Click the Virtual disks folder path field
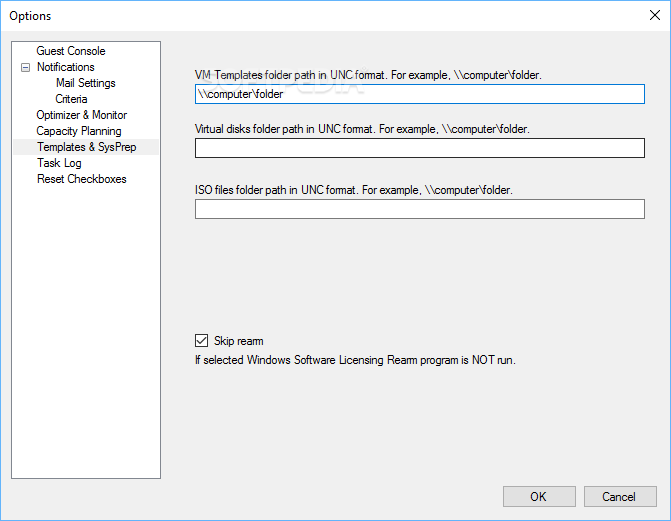Viewport: 671px width, 521px height. [x=420, y=148]
